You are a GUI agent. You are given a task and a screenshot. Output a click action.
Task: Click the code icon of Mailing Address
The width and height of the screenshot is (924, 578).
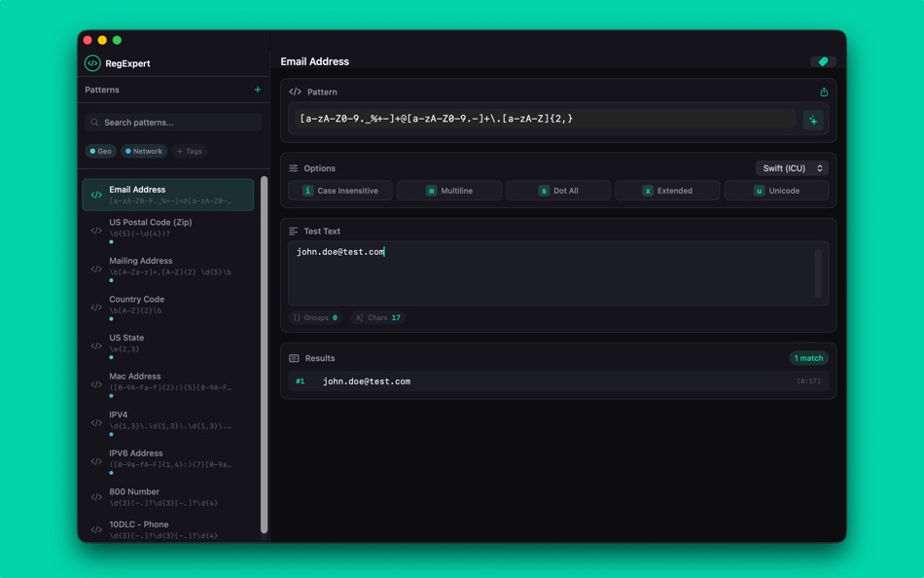[96, 269]
